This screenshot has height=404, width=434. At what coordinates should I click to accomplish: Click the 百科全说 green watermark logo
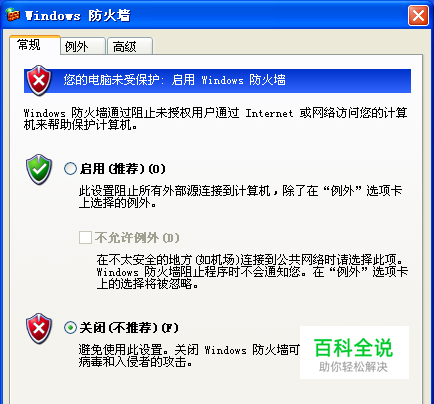point(354,348)
